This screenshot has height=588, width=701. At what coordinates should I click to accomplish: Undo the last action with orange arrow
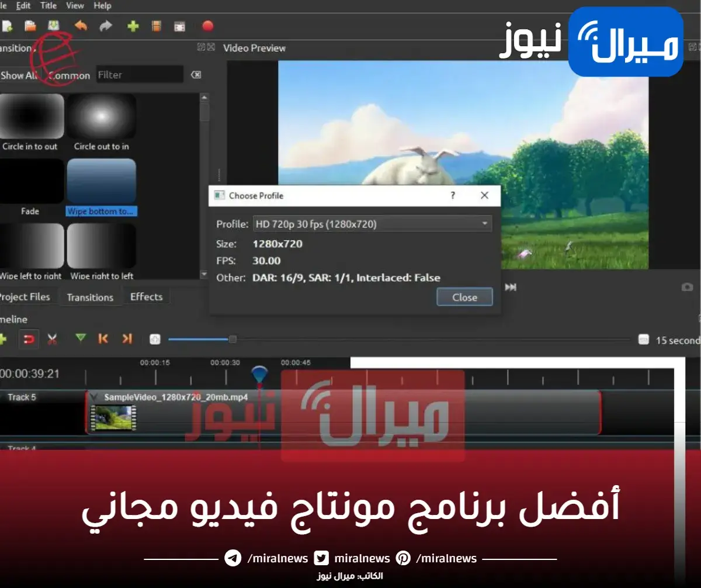click(81, 26)
